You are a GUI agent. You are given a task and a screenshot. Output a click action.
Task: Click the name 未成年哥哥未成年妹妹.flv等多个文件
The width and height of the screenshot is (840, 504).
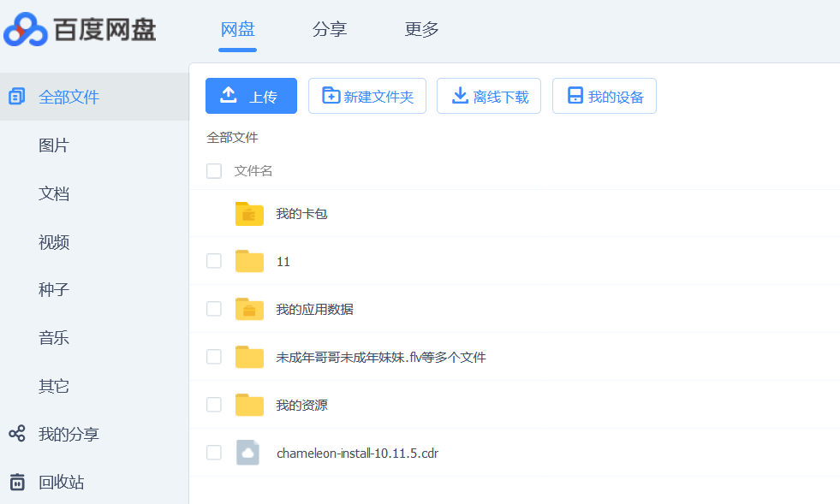[x=381, y=357]
